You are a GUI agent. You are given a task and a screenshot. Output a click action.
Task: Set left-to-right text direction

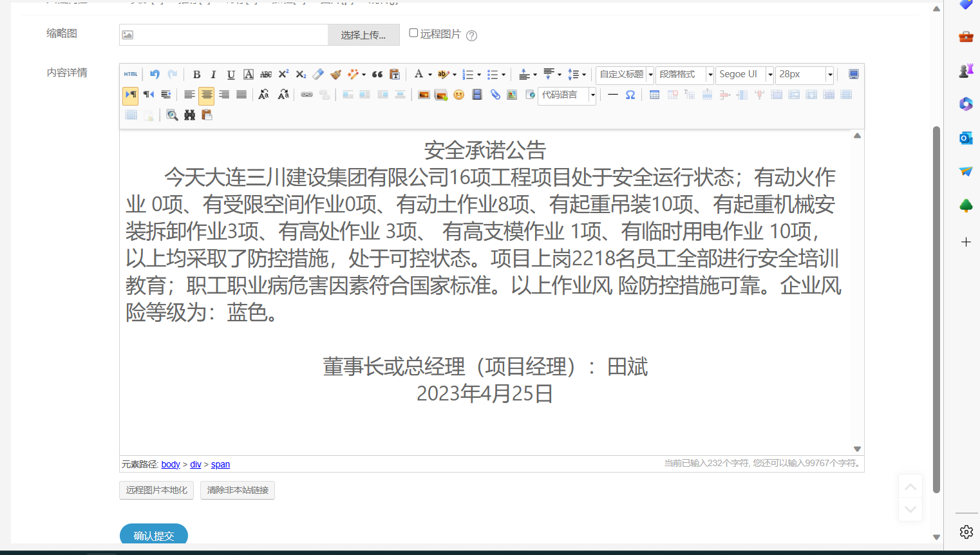[131, 95]
